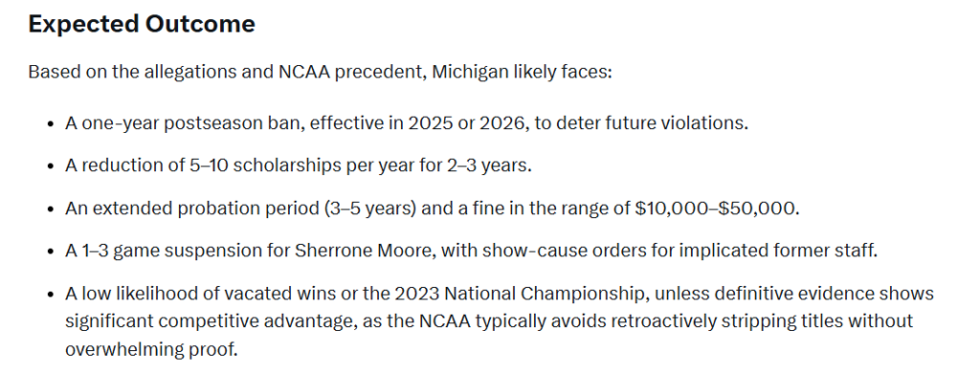Viewport: 980px width, 374px height.
Task: Click the sentence beginning "Based on the allegations"
Action: pos(320,72)
